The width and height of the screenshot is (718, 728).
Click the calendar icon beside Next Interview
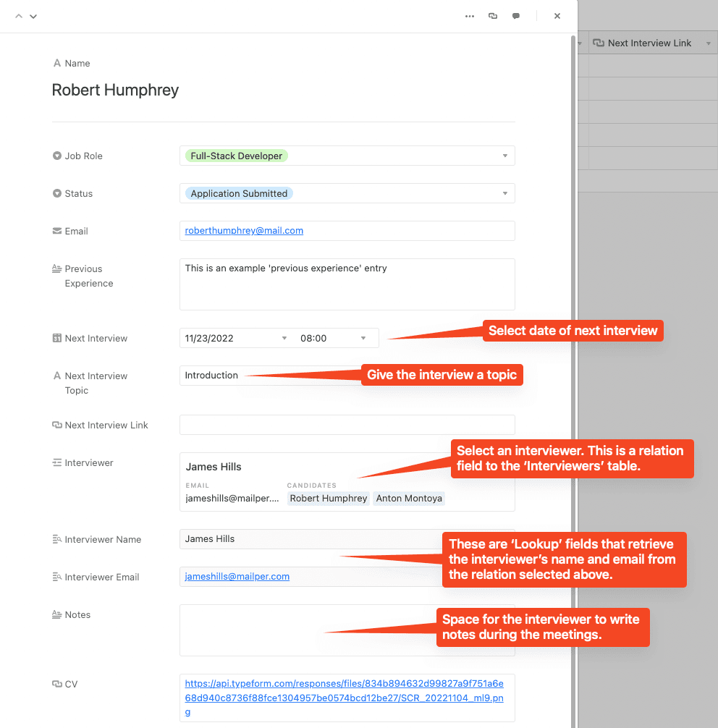tap(57, 338)
